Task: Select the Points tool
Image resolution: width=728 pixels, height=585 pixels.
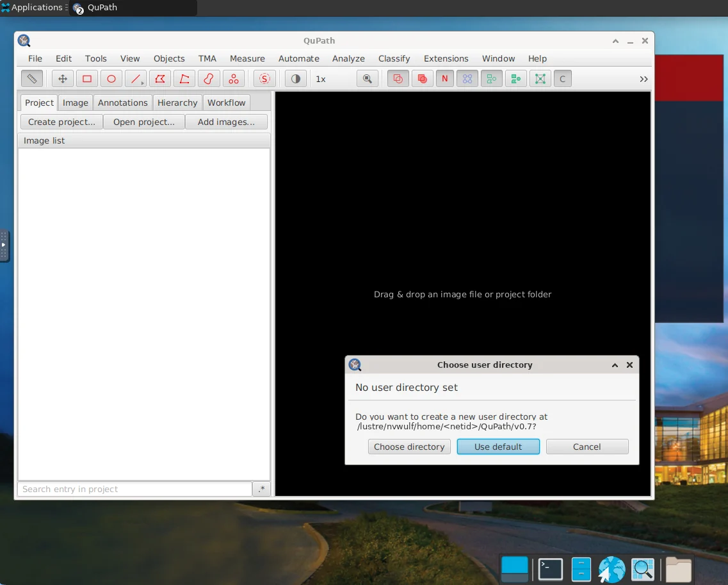Action: 234,79
